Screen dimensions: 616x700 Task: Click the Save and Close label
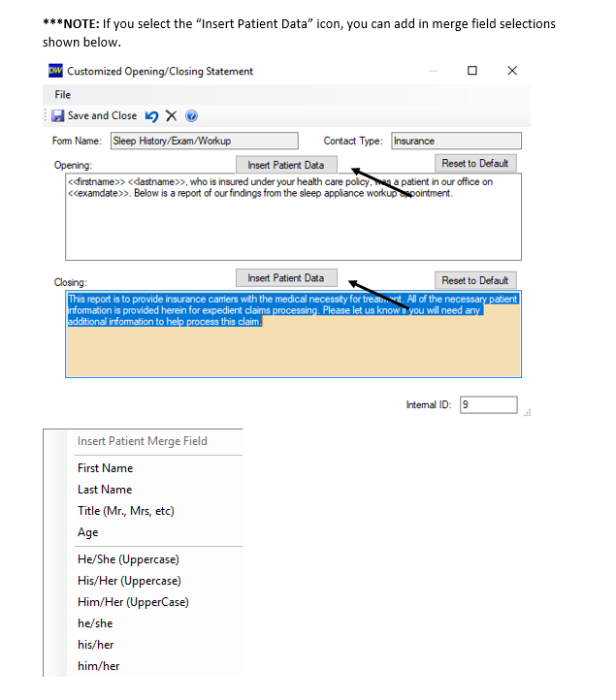[x=102, y=115]
